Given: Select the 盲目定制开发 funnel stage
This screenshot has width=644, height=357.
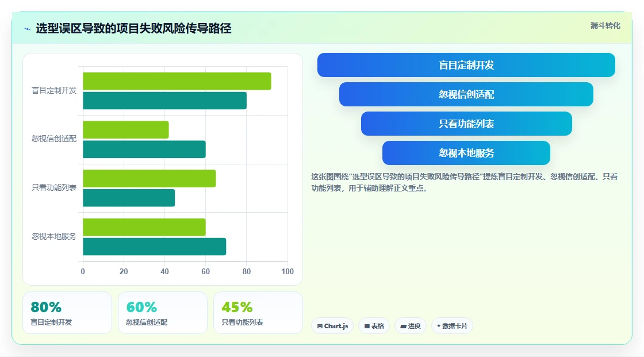Looking at the screenshot, I should pos(466,65).
